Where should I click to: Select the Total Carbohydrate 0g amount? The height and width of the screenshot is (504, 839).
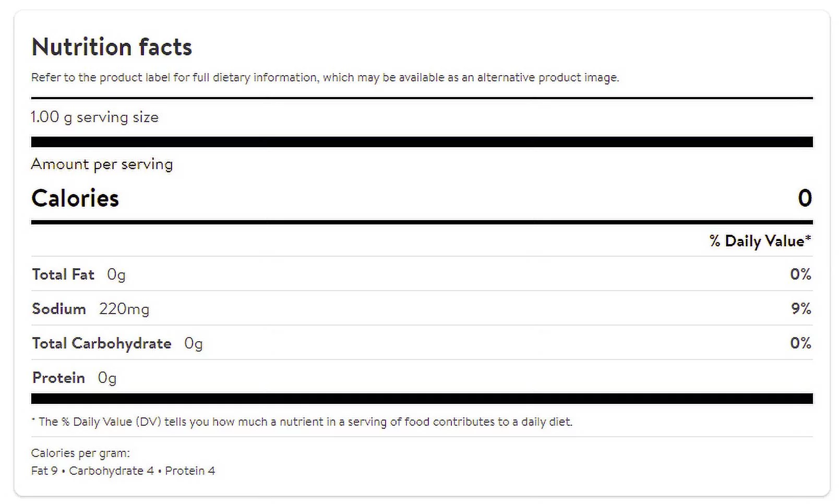tap(194, 343)
